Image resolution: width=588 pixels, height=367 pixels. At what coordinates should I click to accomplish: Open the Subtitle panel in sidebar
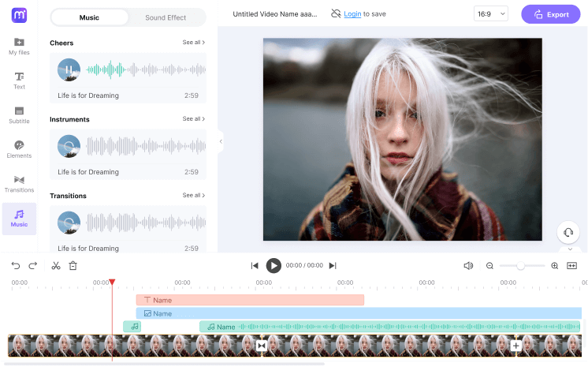click(x=19, y=115)
